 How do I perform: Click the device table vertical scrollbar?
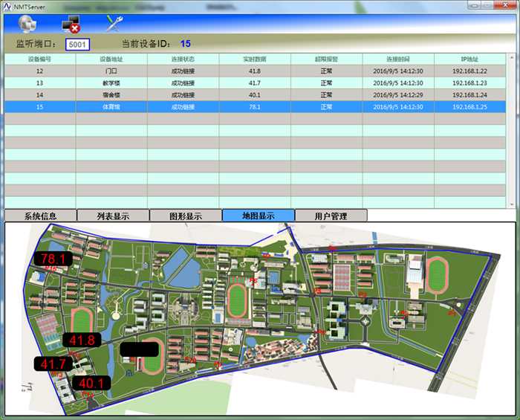[511, 130]
